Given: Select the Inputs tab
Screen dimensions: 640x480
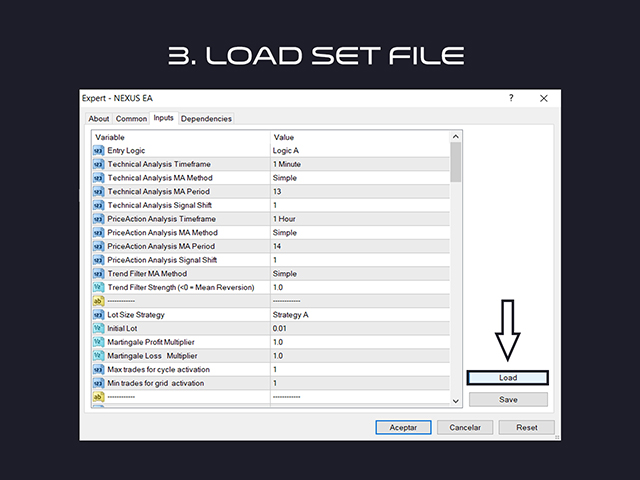Looking at the screenshot, I should [x=164, y=118].
